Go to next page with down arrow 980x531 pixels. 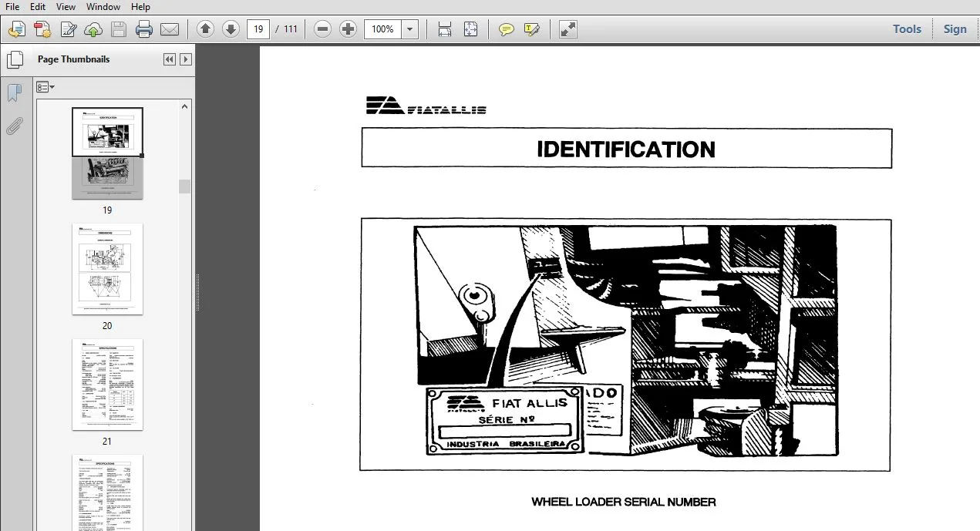231,29
